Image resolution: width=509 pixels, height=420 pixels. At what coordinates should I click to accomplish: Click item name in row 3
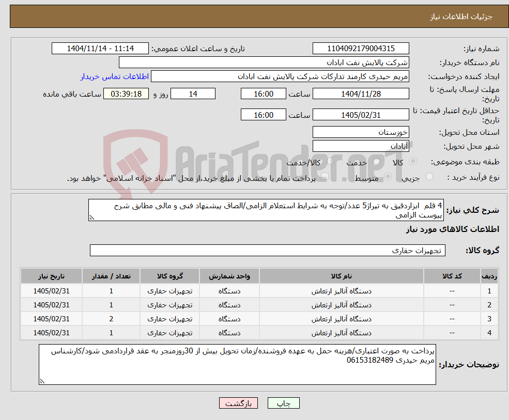pos(341,319)
